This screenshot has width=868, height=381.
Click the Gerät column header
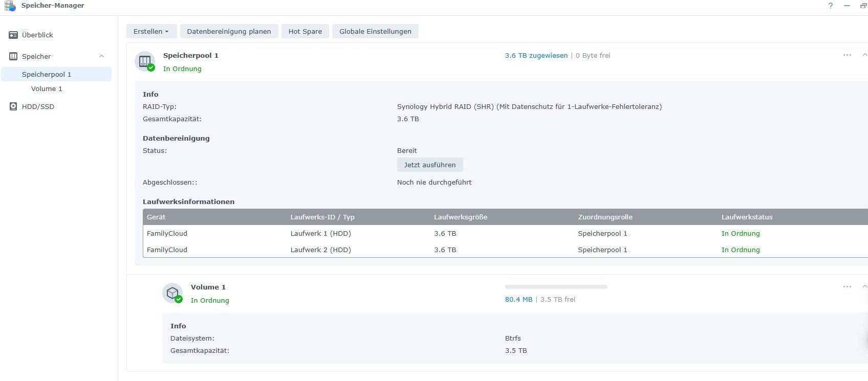pos(156,217)
